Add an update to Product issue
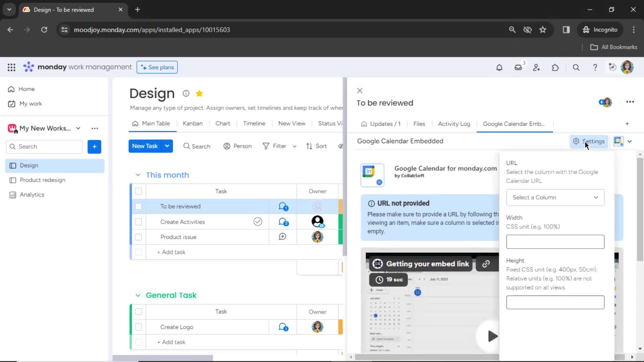 tap(282, 237)
